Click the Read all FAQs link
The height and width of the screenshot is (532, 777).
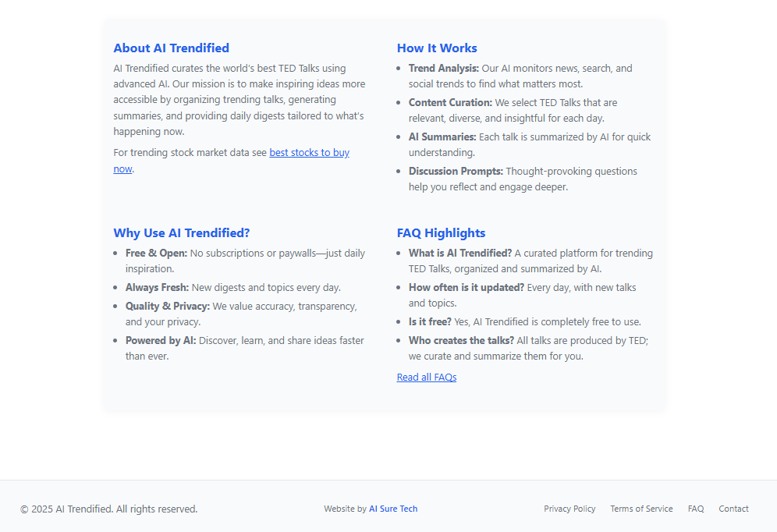coord(427,378)
